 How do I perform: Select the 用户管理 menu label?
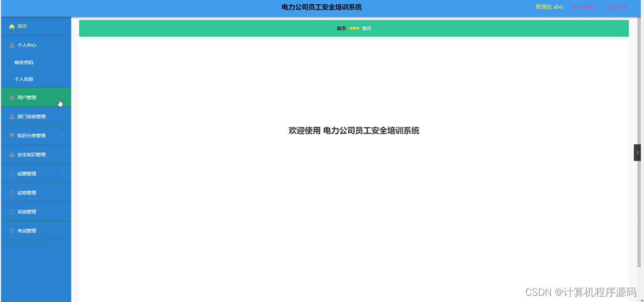(x=27, y=98)
